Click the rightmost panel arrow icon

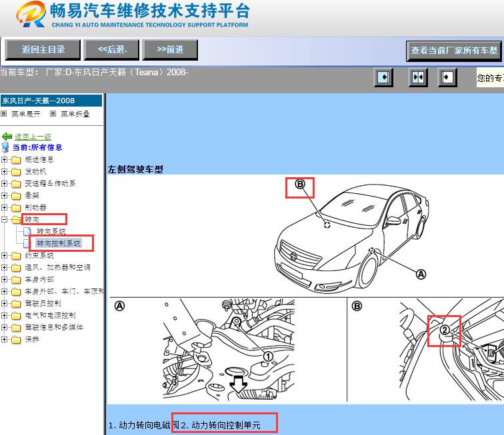[x=447, y=77]
